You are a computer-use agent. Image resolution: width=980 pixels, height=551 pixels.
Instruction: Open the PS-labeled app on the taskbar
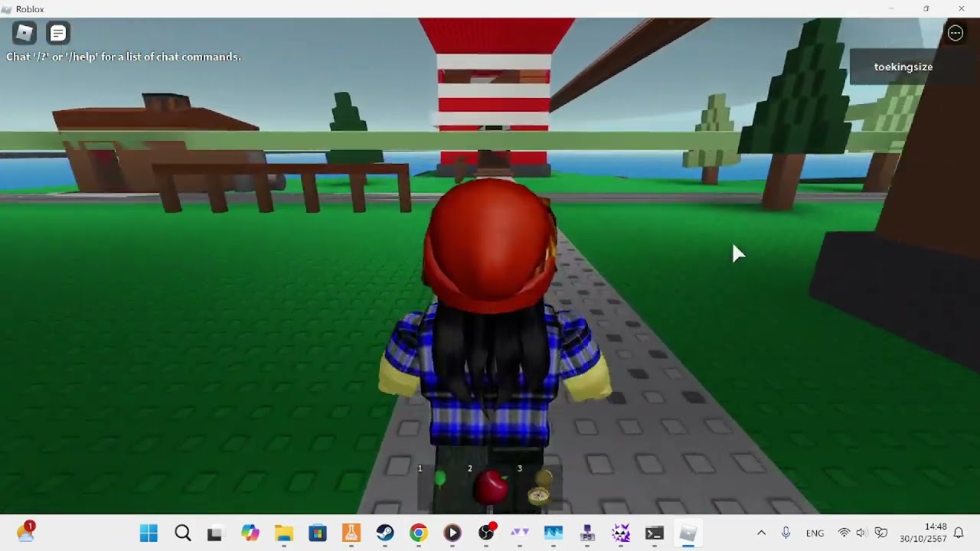[586, 533]
